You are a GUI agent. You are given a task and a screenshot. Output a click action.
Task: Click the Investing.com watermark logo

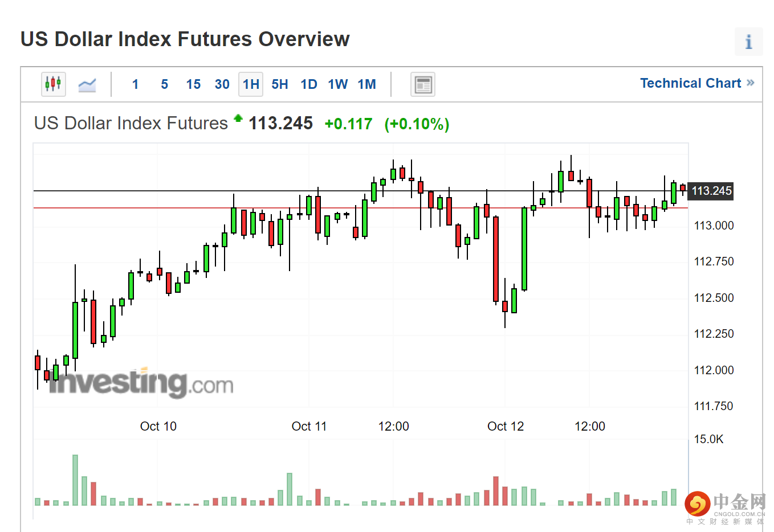pyautogui.click(x=141, y=383)
